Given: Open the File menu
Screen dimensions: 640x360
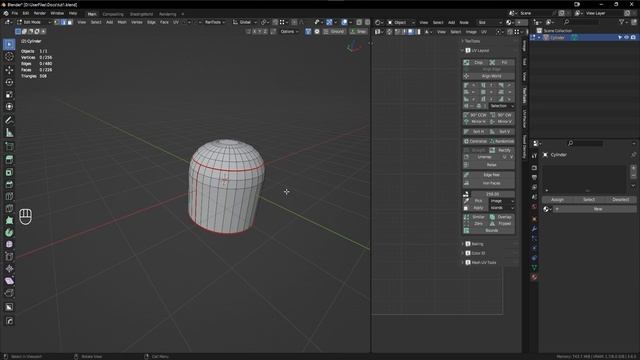Looking at the screenshot, I should tap(14, 13).
